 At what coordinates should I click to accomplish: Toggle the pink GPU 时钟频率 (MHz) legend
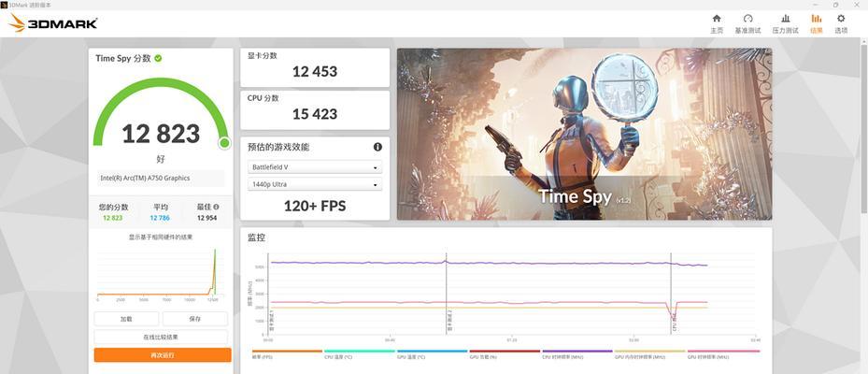pos(723,354)
